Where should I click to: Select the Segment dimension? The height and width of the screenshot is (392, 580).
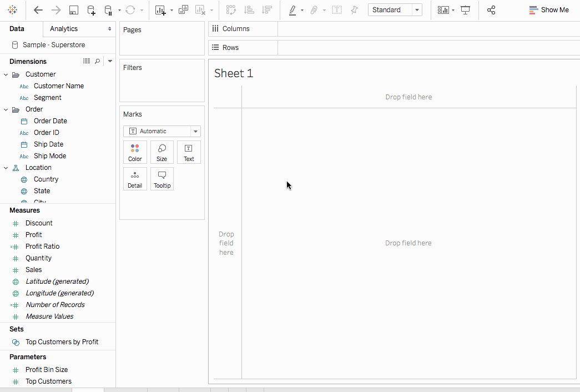click(x=48, y=98)
